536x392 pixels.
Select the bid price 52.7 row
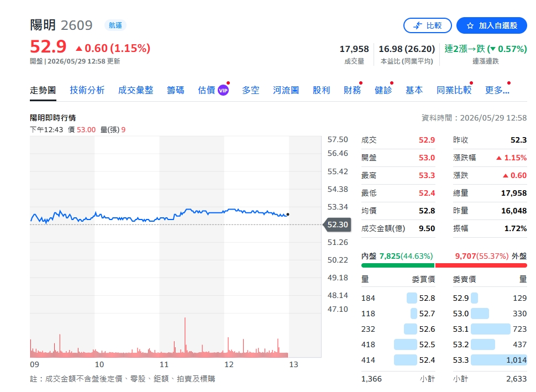pyautogui.click(x=398, y=313)
